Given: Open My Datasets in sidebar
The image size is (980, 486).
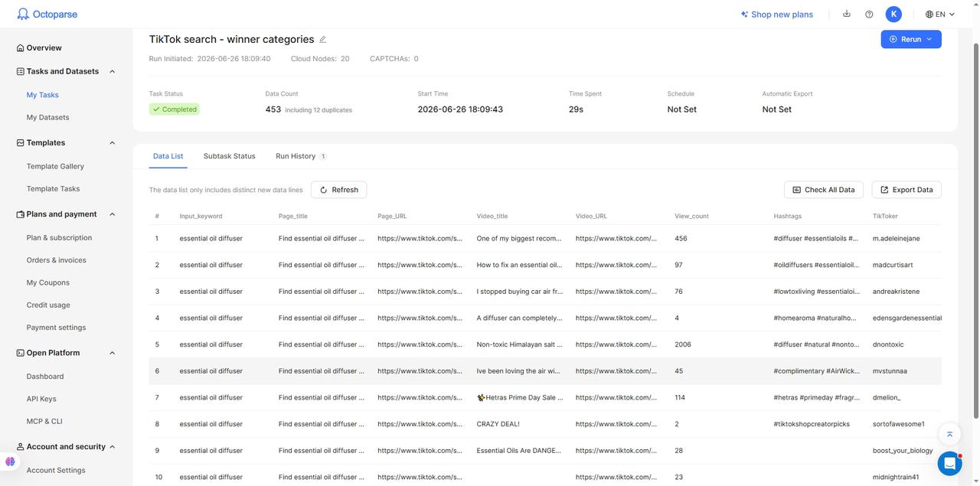Looking at the screenshot, I should [x=47, y=117].
